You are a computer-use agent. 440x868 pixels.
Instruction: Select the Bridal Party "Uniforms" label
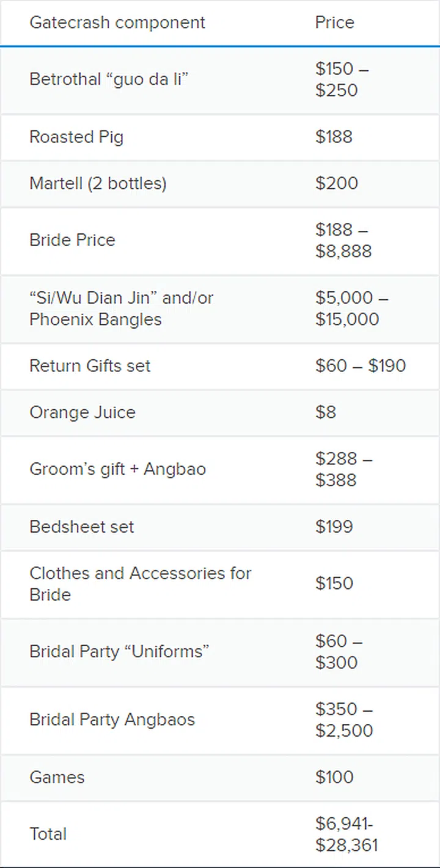119,651
